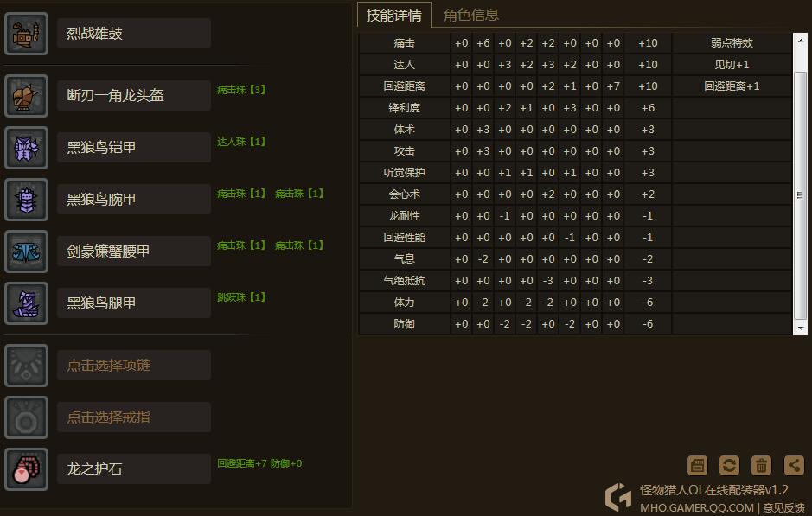Click the 回避距离+1 activated skill cell

732,86
